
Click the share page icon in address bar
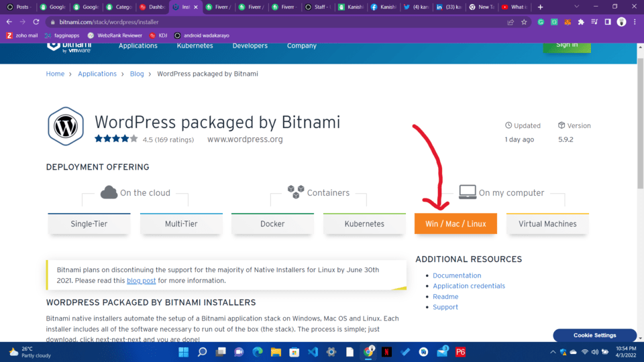point(511,22)
